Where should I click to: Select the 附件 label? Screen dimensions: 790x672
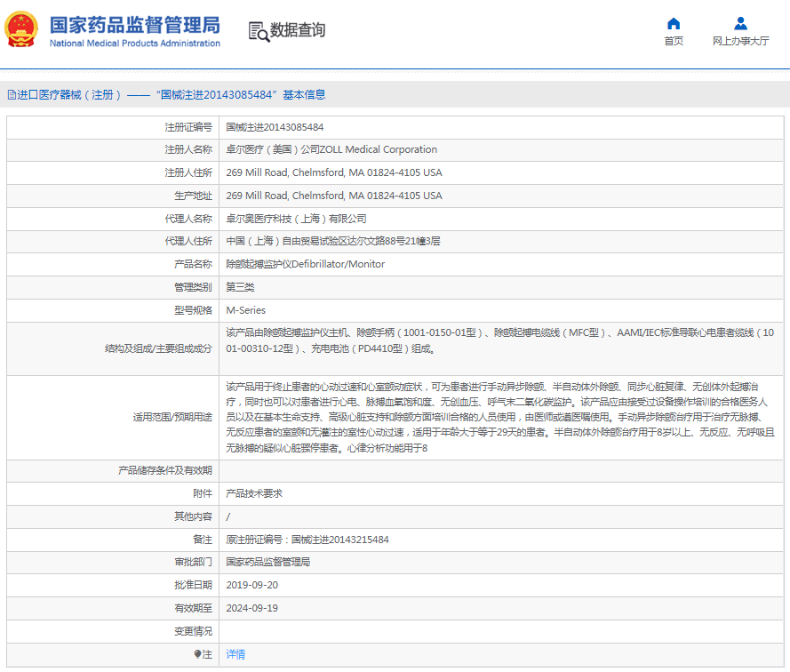point(203,493)
